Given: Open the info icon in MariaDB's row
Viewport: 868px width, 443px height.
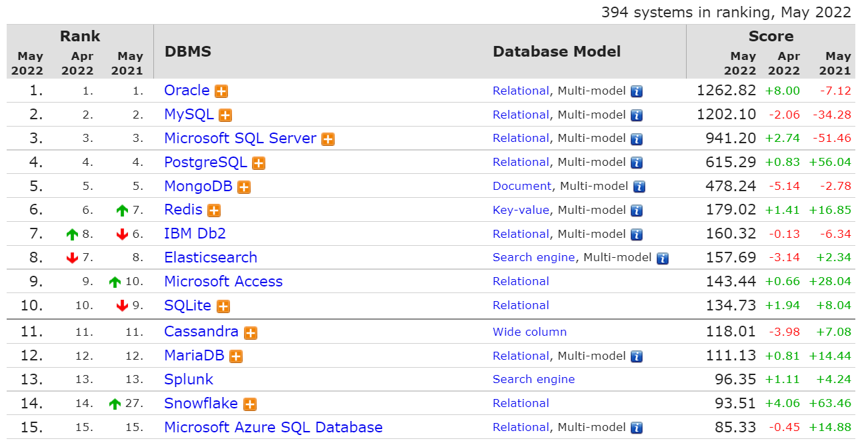Looking at the screenshot, I should tap(637, 356).
